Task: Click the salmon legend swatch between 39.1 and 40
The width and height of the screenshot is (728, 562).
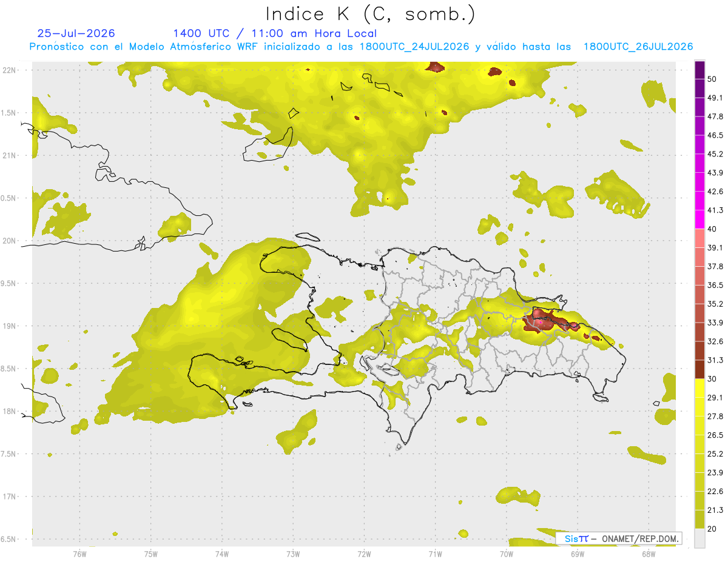Action: click(699, 238)
